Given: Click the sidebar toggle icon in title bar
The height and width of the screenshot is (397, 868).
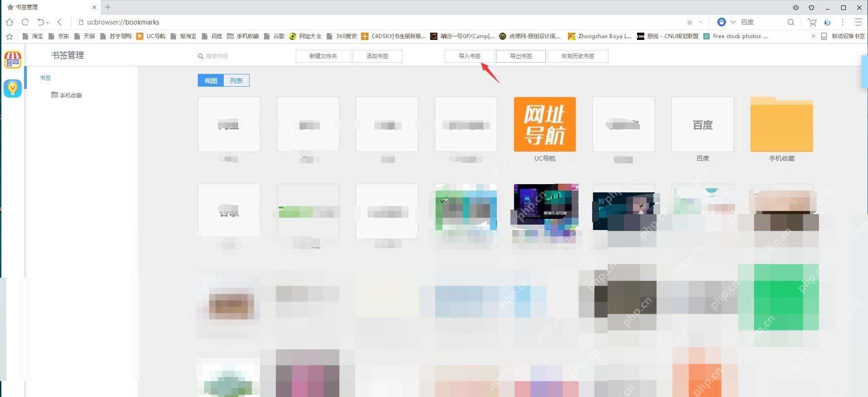Looking at the screenshot, I should pos(796,8).
